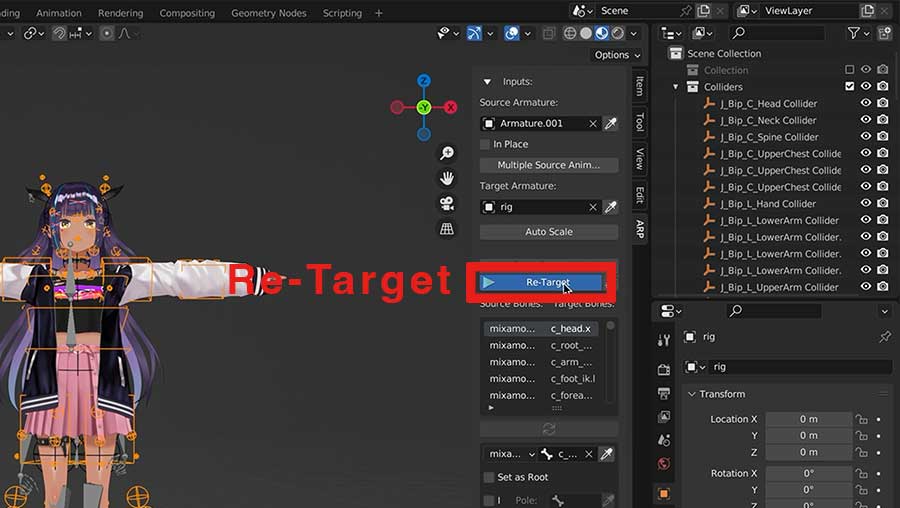Open the Rendering workspace tab

121,13
